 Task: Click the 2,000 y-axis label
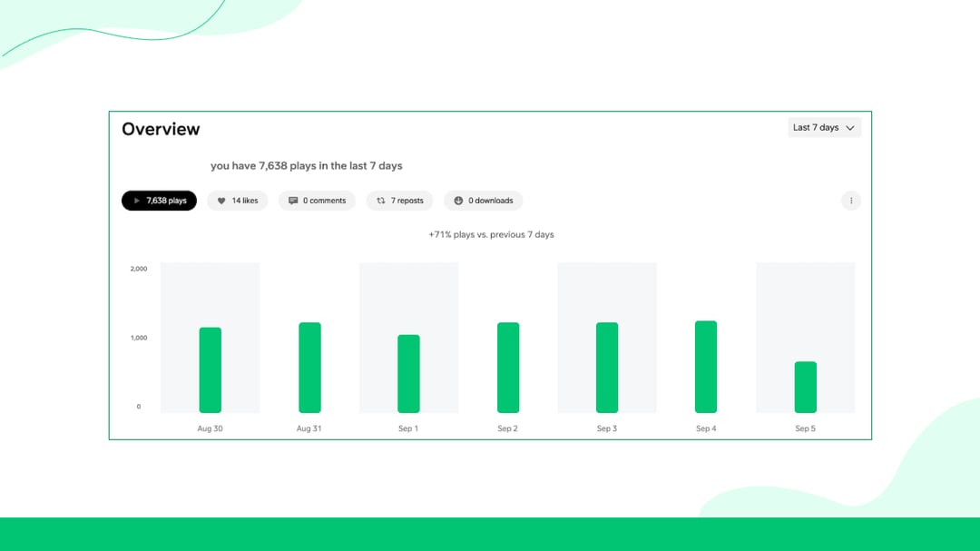pos(139,269)
